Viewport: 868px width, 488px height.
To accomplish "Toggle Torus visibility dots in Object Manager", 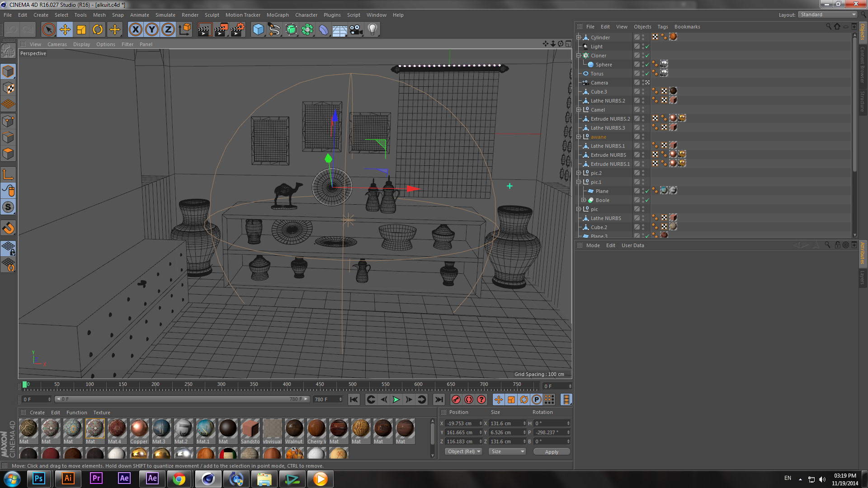I will click(x=643, y=74).
